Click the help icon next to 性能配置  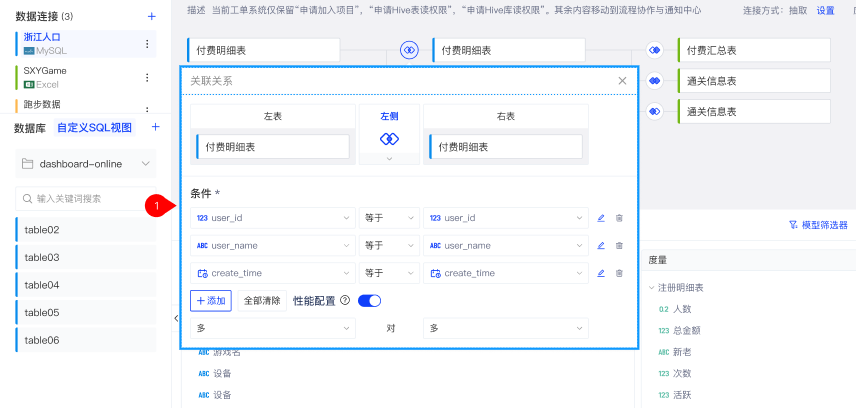(x=345, y=300)
